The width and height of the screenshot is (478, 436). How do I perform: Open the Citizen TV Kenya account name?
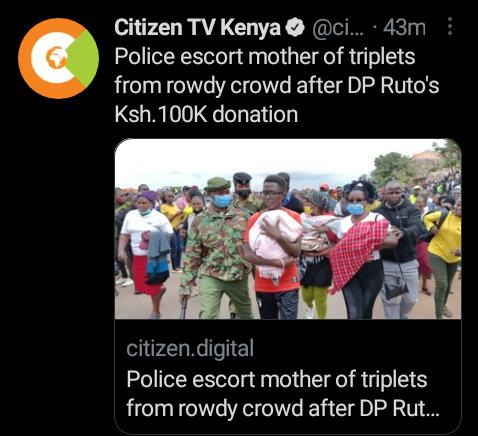click(197, 27)
